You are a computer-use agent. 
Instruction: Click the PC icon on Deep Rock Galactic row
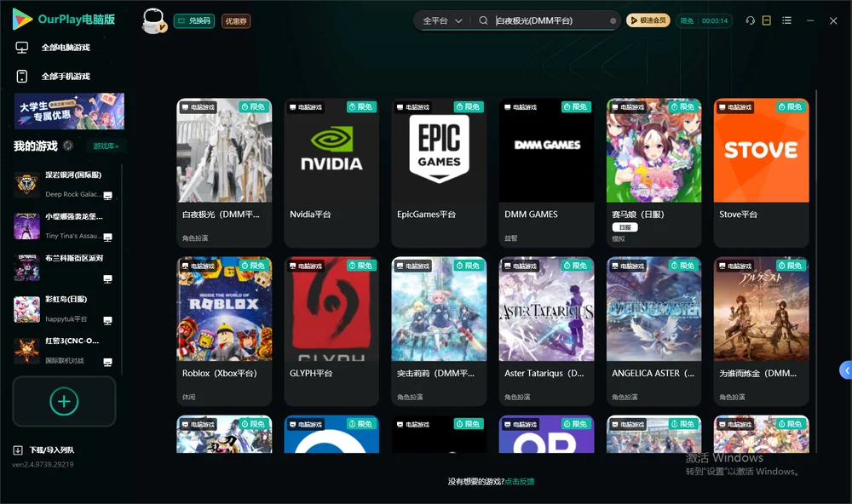pos(107,196)
